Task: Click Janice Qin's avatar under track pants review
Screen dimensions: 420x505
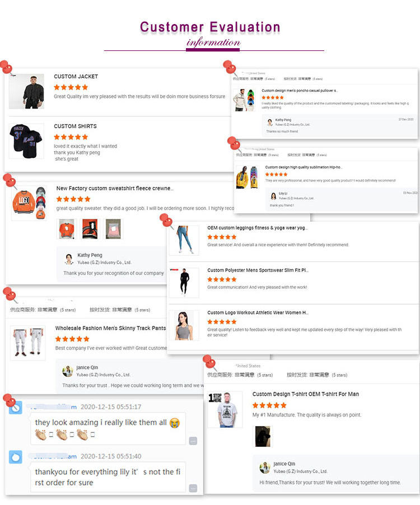Action: pyautogui.click(x=68, y=371)
